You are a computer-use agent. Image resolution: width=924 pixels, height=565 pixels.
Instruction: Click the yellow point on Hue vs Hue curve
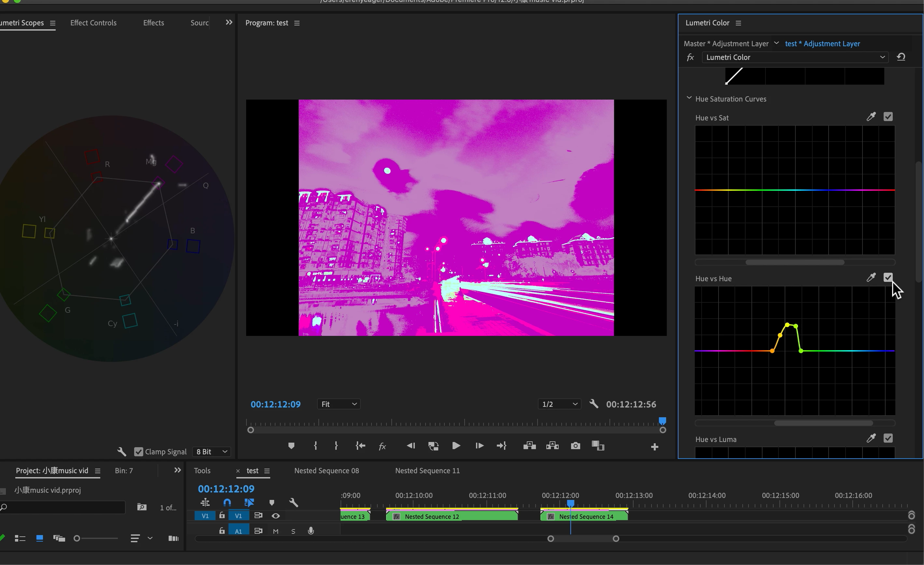[787, 325]
